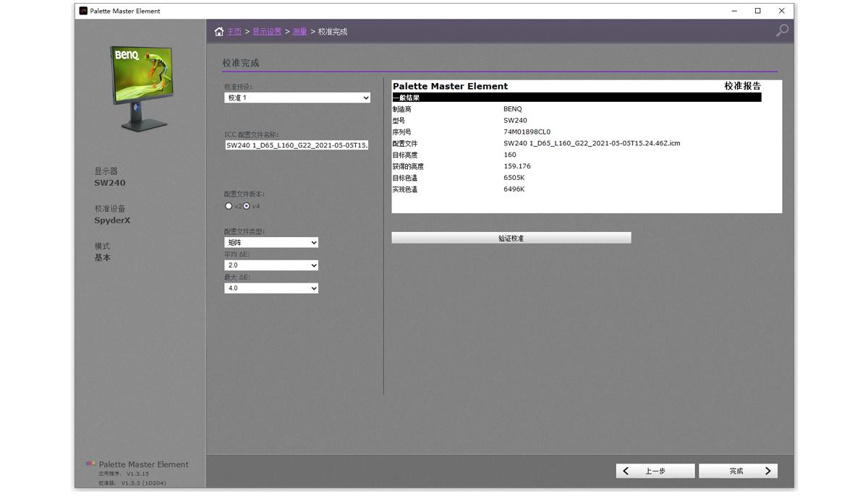
Task: Go to 主页 via the breadcrumb link
Action: (234, 32)
